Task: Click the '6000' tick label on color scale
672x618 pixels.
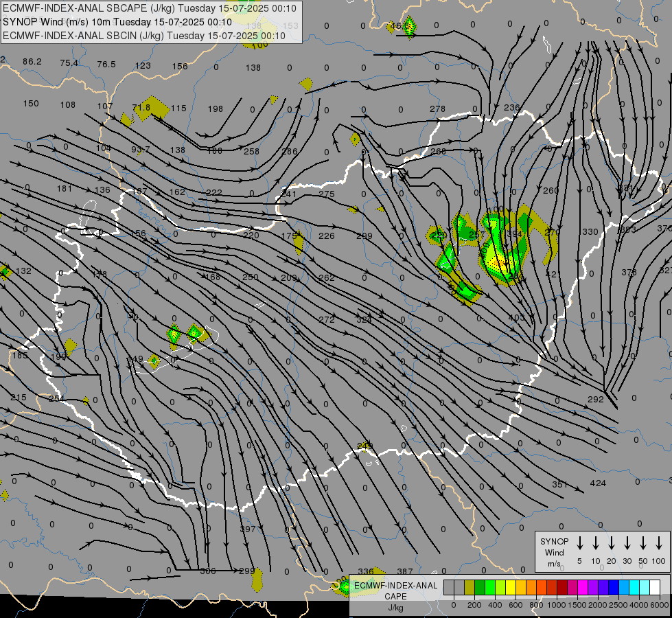Action: point(659,605)
